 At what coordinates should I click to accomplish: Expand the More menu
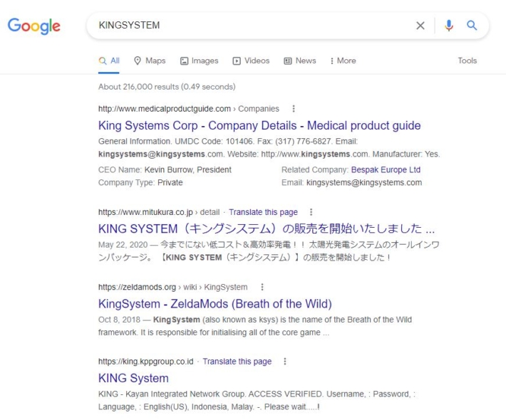coord(343,61)
